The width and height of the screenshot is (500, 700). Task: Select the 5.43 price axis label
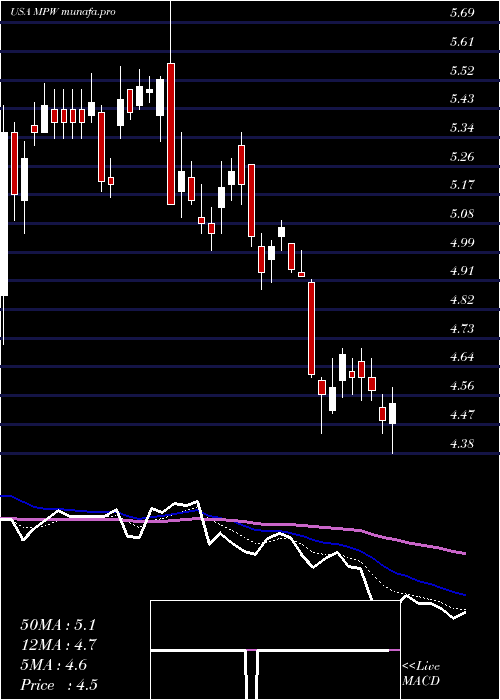[x=462, y=99]
